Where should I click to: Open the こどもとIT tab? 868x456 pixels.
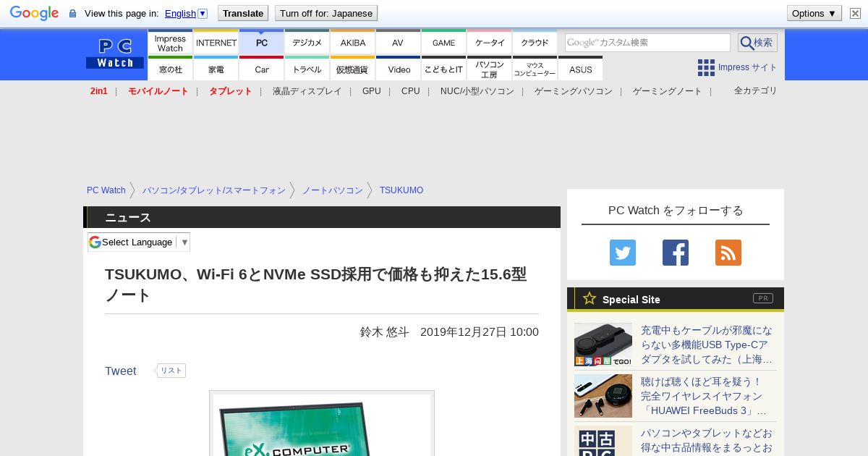[x=444, y=69]
